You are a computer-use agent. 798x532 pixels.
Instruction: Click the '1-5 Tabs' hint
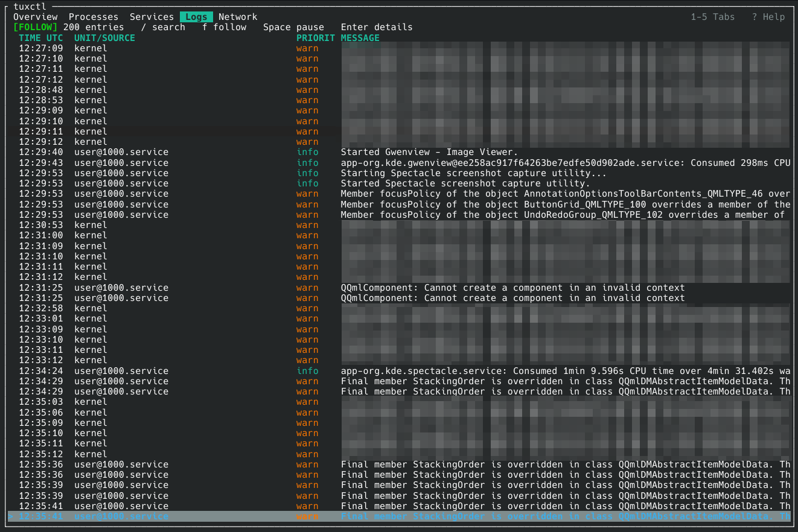pyautogui.click(x=713, y=17)
